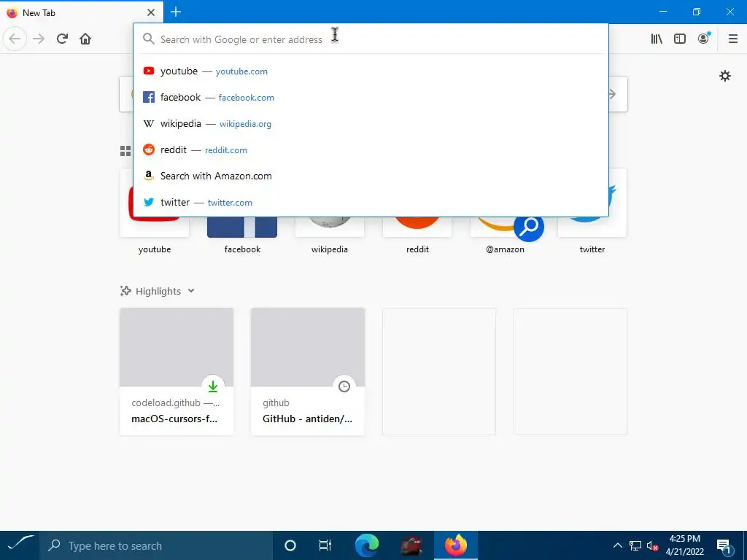Click the page search arrow submit button

point(614,94)
